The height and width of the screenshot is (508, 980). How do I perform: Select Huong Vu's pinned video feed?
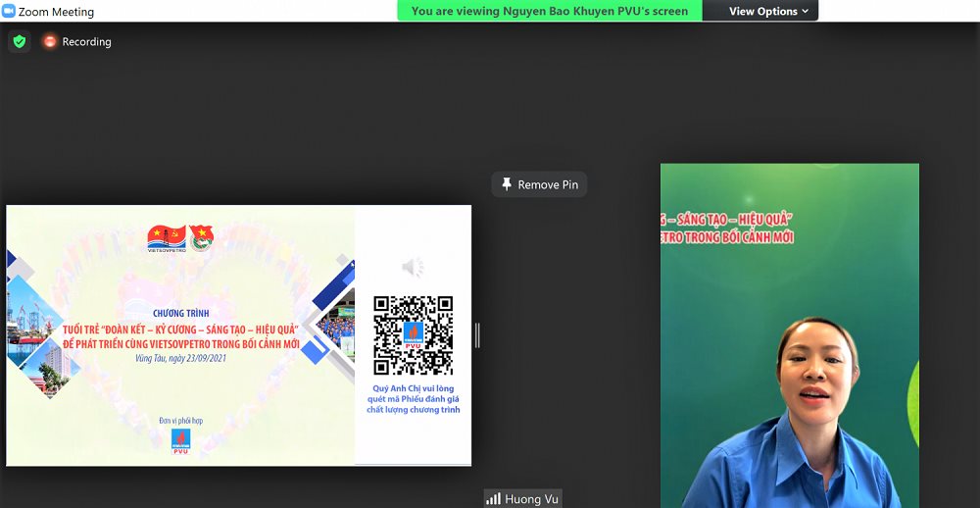[x=789, y=335]
